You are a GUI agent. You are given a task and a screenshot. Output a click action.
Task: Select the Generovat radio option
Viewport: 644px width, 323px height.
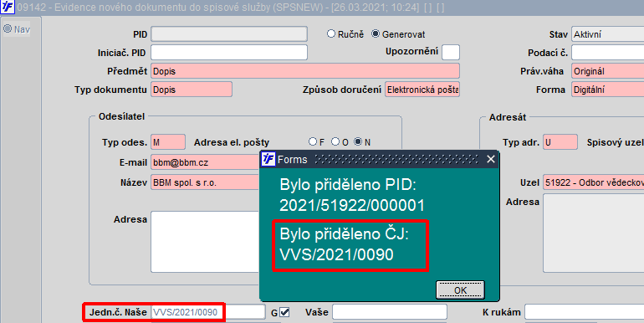pos(376,33)
